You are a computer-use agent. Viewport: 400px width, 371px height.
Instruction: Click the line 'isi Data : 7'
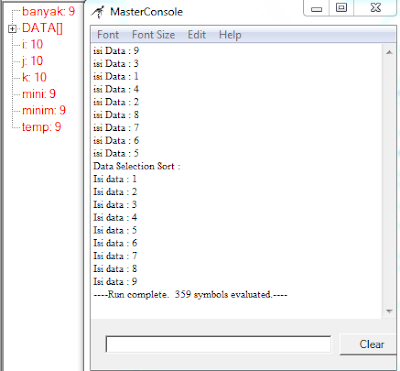116,128
